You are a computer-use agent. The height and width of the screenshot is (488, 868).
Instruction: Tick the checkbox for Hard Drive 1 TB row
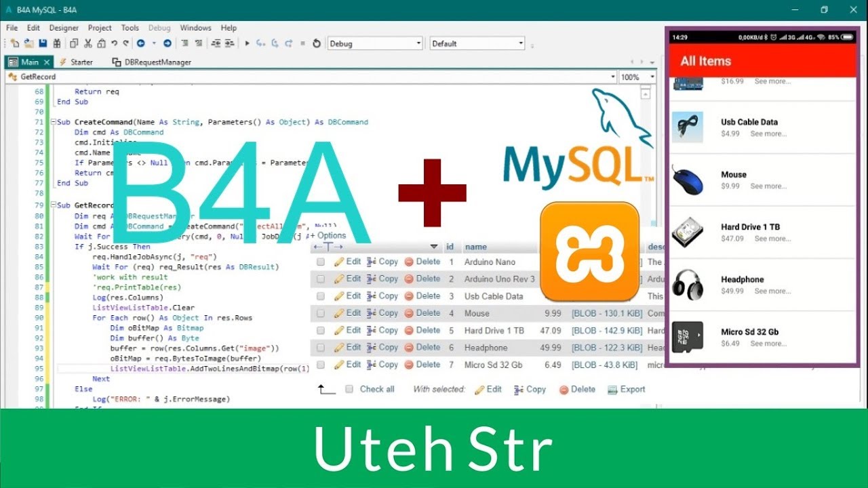[x=321, y=330]
